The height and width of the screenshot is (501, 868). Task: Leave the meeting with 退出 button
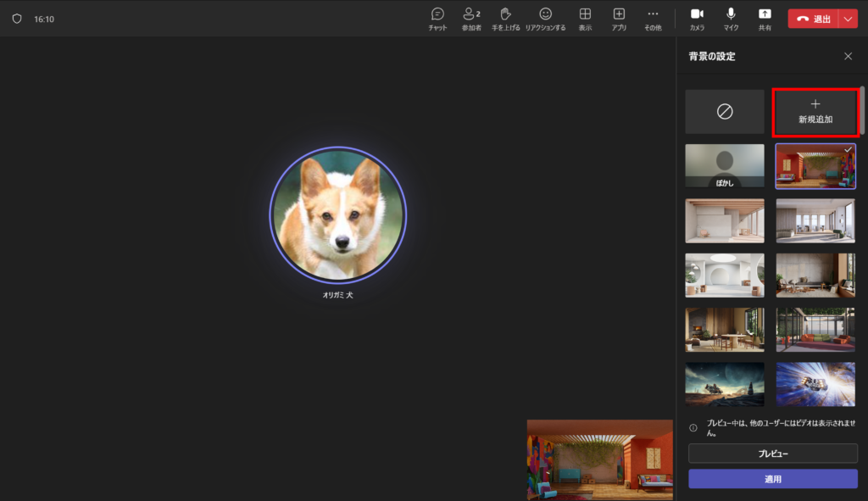(x=813, y=19)
